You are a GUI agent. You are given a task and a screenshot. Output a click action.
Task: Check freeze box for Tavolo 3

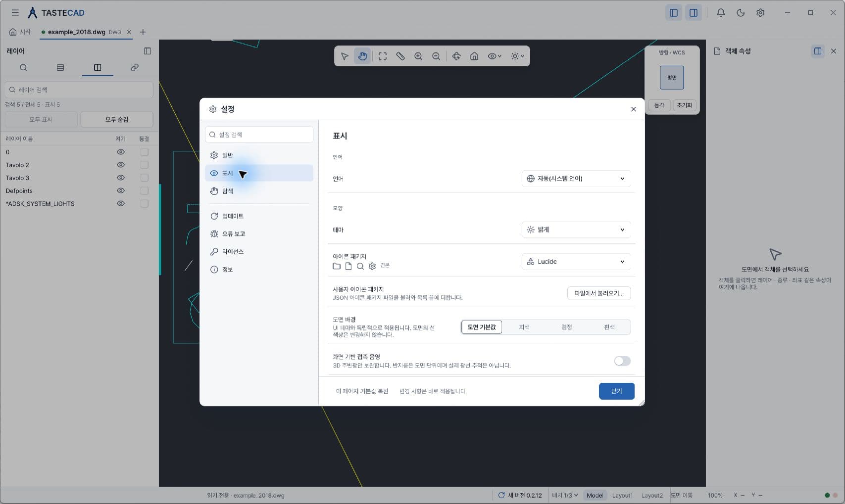pos(145,178)
